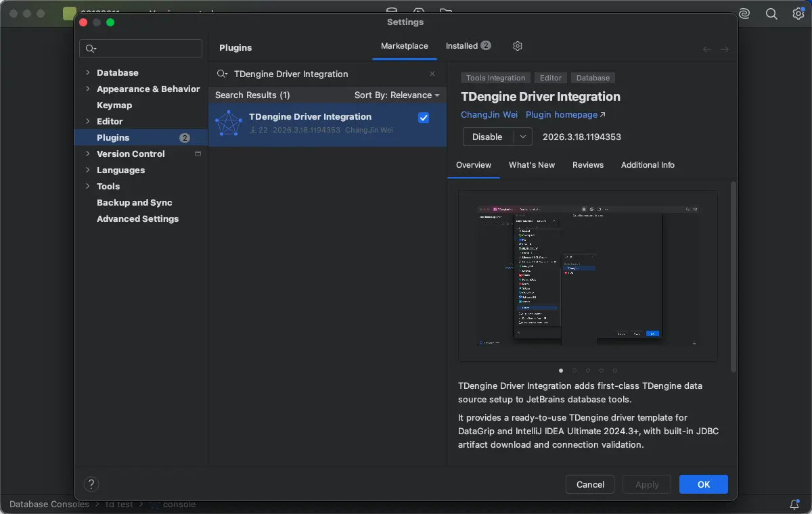Click the Tools Integration tag
The width and height of the screenshot is (812, 514).
click(x=495, y=78)
